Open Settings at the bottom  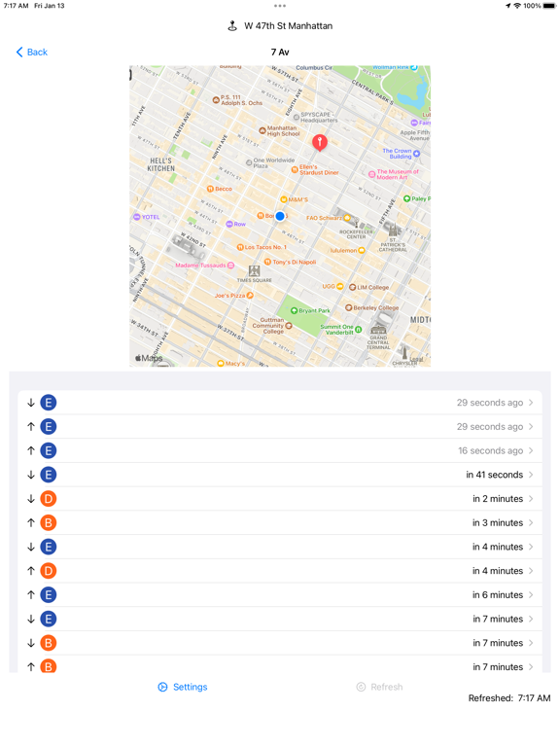coord(183,687)
